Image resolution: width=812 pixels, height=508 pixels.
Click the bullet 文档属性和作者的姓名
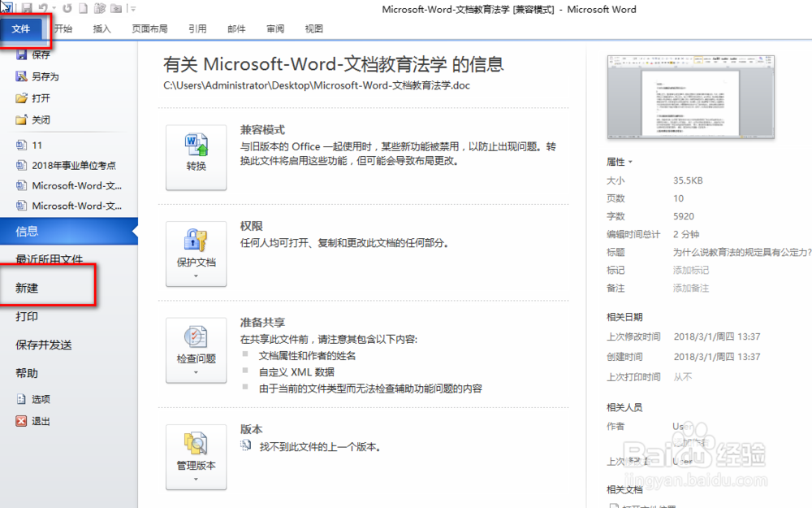click(x=307, y=356)
